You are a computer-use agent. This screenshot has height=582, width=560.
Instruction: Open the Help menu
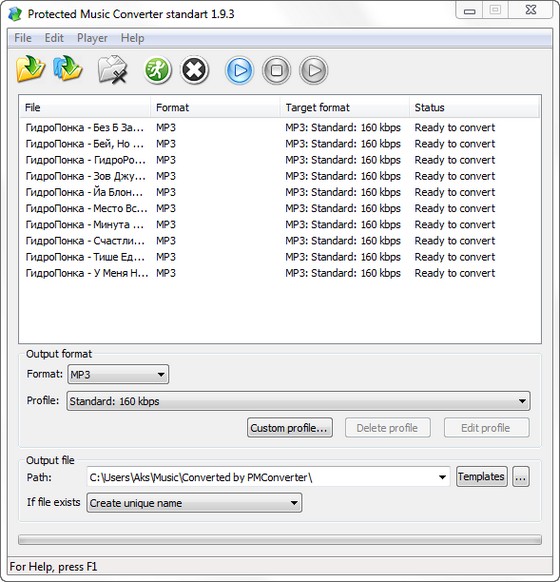132,38
